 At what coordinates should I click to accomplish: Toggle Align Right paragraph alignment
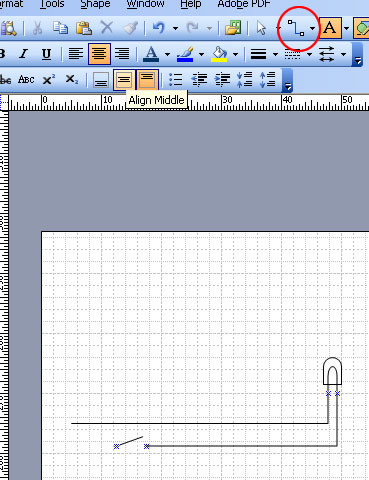pyautogui.click(x=122, y=54)
